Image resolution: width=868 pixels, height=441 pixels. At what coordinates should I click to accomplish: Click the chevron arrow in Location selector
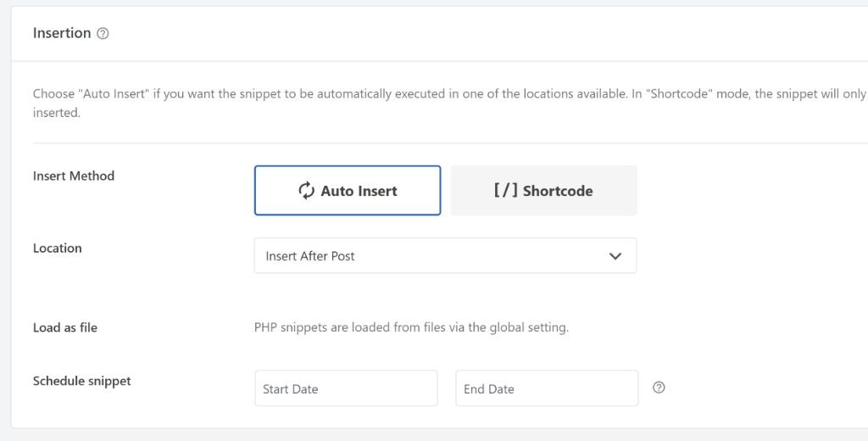pyautogui.click(x=615, y=255)
